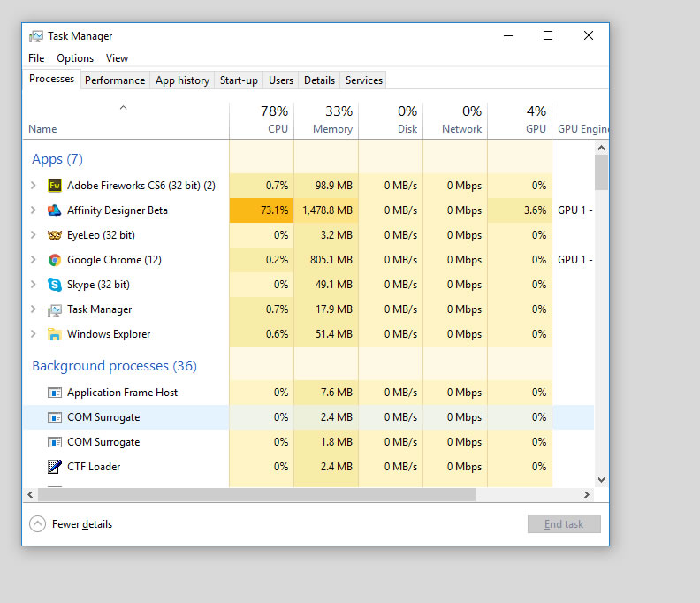Switch to the Users tab
The image size is (700, 603).
point(281,80)
